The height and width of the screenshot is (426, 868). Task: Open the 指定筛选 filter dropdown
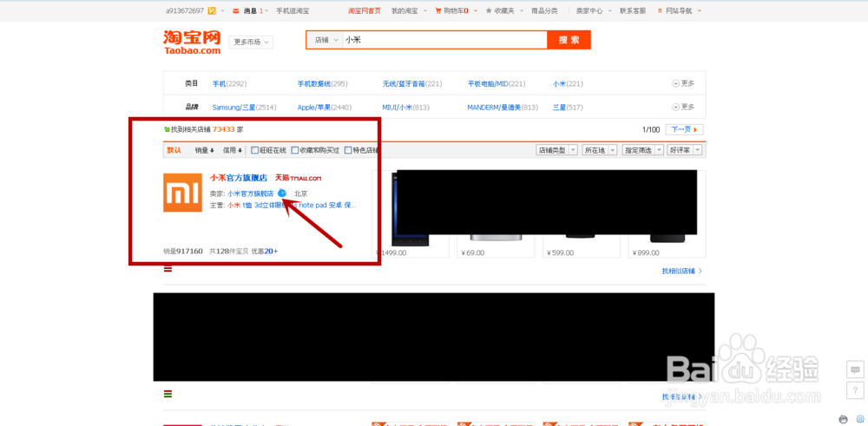[x=643, y=150]
